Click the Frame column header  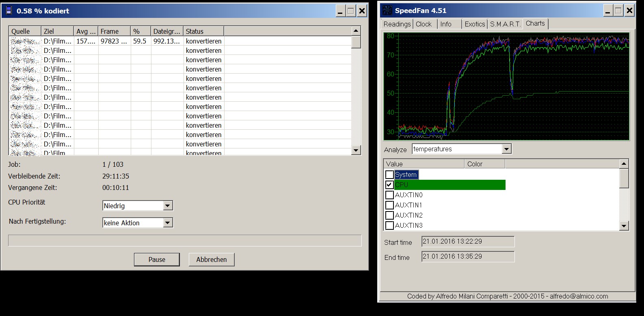pos(114,31)
